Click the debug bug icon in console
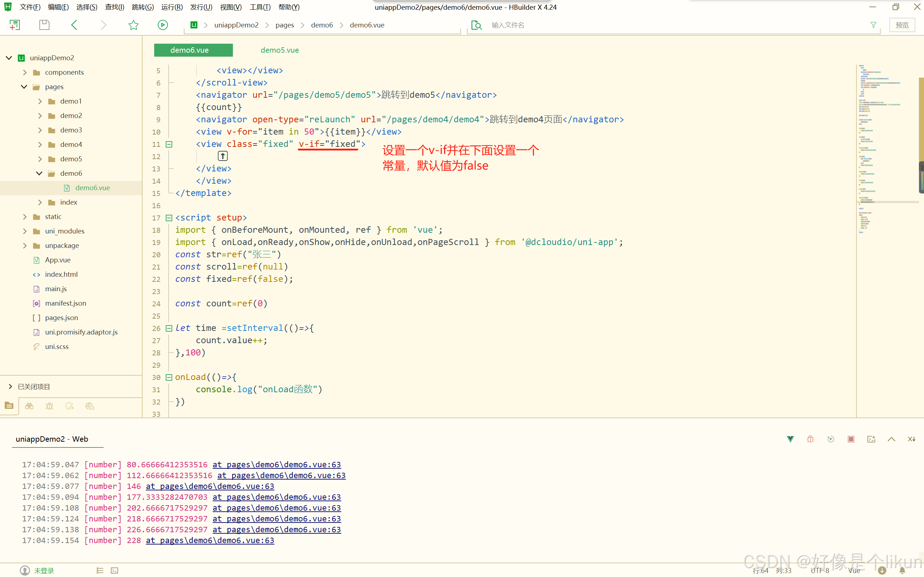924x577 pixels. 810,439
